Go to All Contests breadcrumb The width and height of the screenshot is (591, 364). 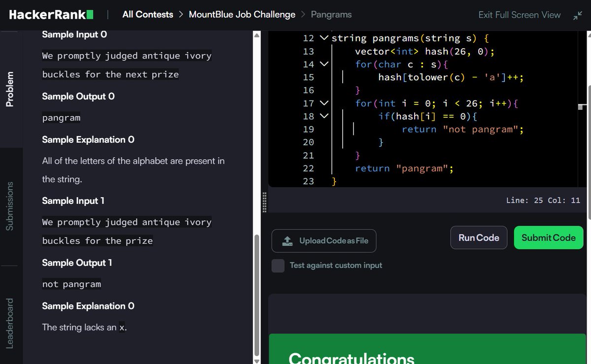(x=148, y=15)
